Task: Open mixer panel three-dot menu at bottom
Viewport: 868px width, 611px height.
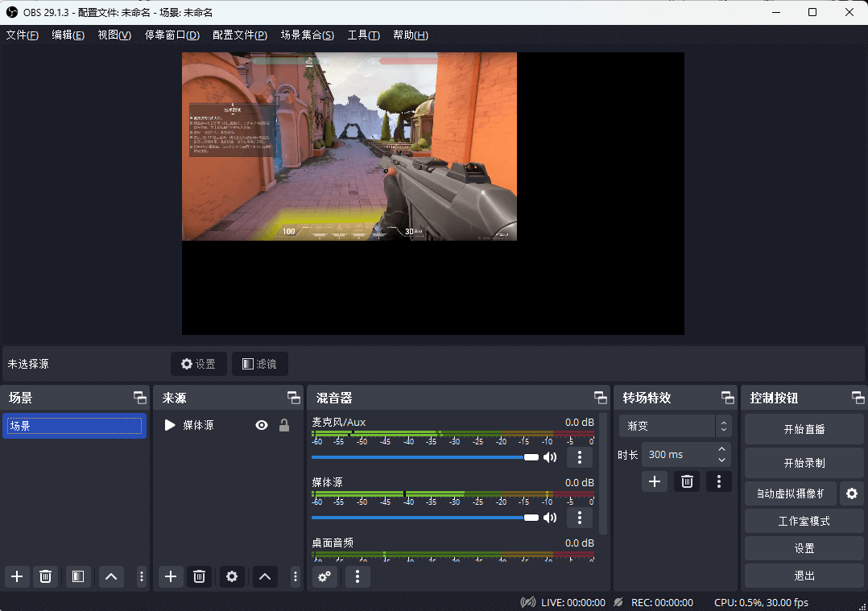Action: tap(357, 576)
